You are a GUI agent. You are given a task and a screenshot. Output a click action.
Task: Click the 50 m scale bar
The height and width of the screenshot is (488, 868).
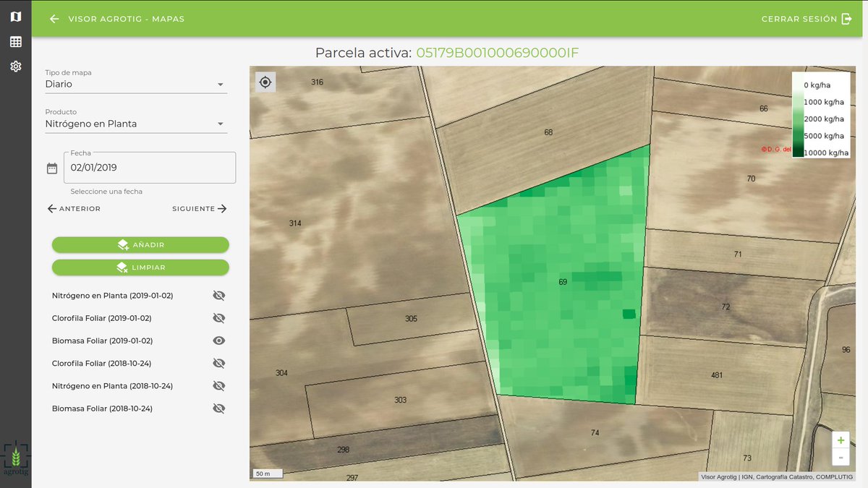tap(267, 474)
